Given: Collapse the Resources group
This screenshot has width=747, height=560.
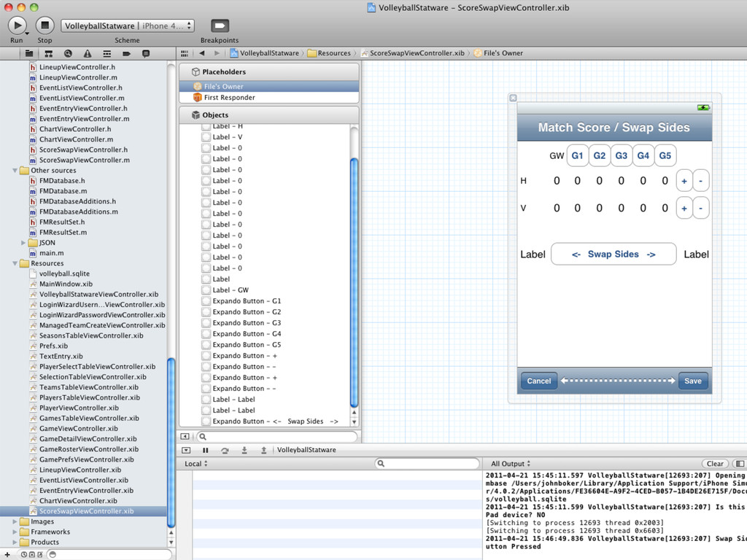Looking at the screenshot, I should (15, 263).
